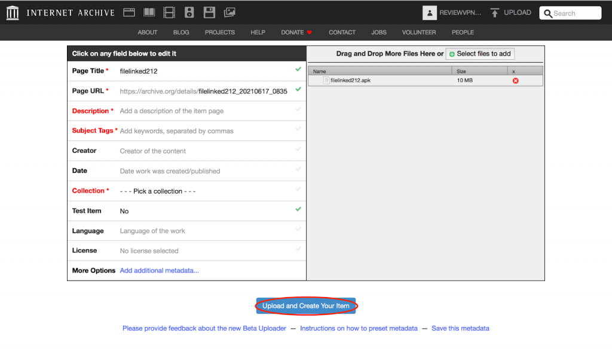Click Select files to add button
Image resolution: width=612 pixels, height=364 pixels.
tap(480, 54)
